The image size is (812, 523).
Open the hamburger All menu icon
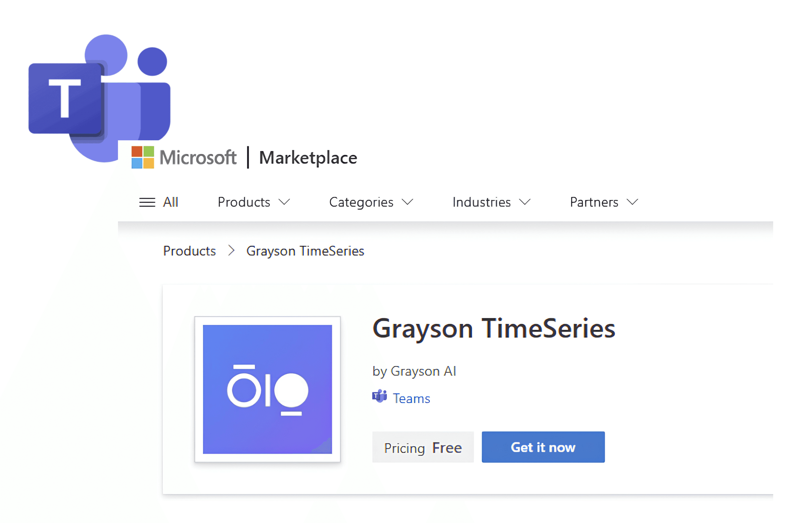(147, 202)
